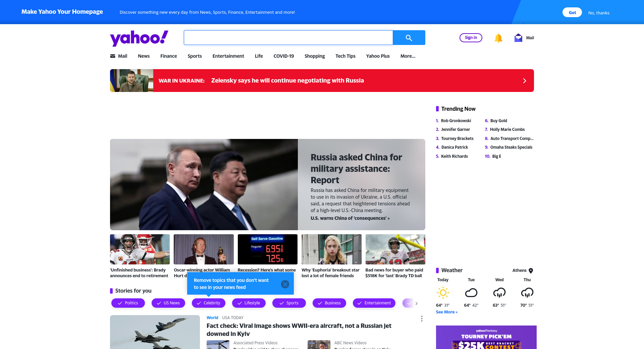The height and width of the screenshot is (349, 644).
Task: Click the Sign in button
Action: [471, 38]
